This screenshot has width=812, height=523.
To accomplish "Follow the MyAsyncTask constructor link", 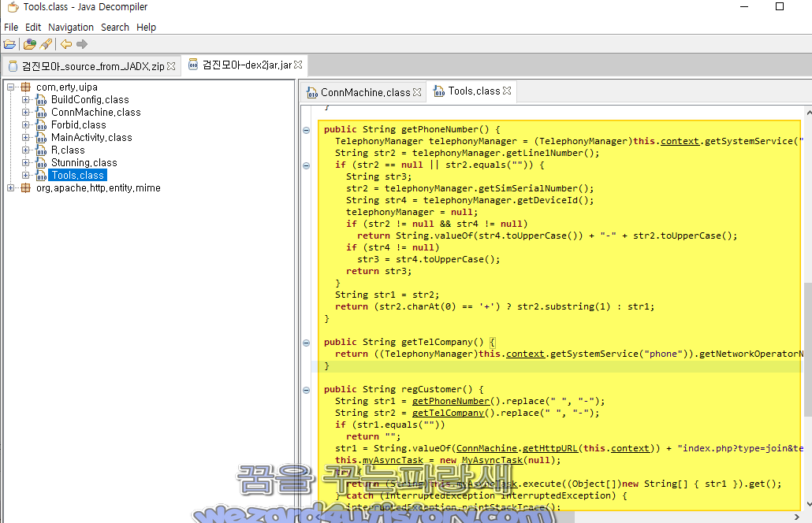I will point(492,460).
